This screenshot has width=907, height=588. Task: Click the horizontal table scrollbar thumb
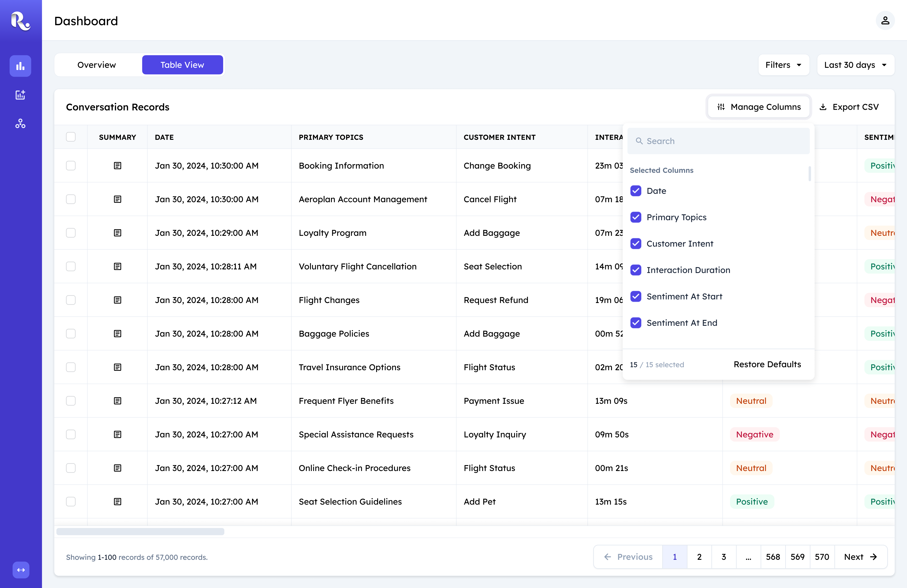[x=140, y=531]
